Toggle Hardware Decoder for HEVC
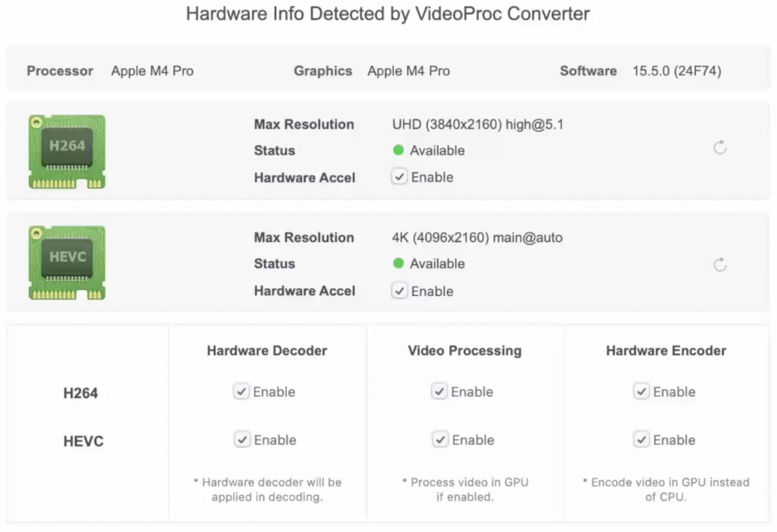Viewport: 777px width, 532px height. (241, 439)
